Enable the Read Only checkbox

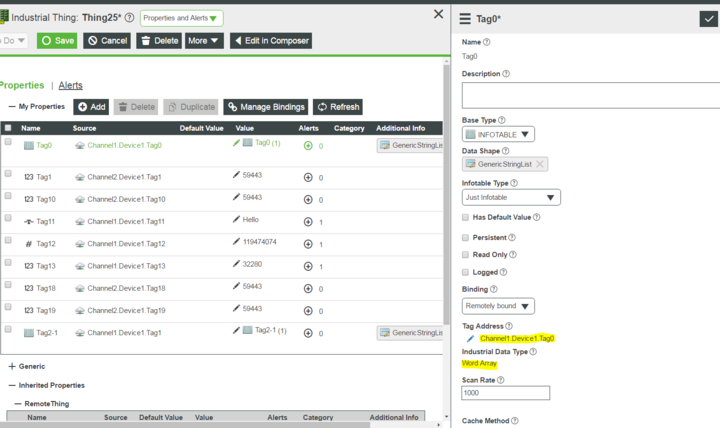(x=465, y=254)
